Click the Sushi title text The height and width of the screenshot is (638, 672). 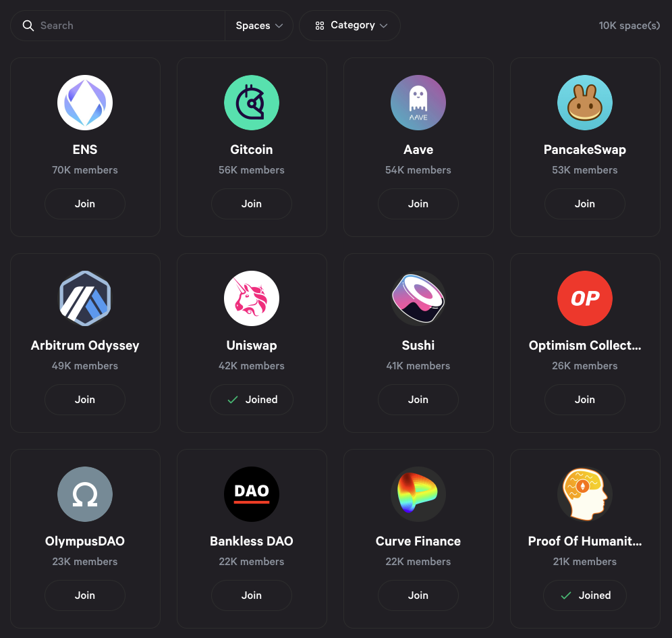[418, 346]
